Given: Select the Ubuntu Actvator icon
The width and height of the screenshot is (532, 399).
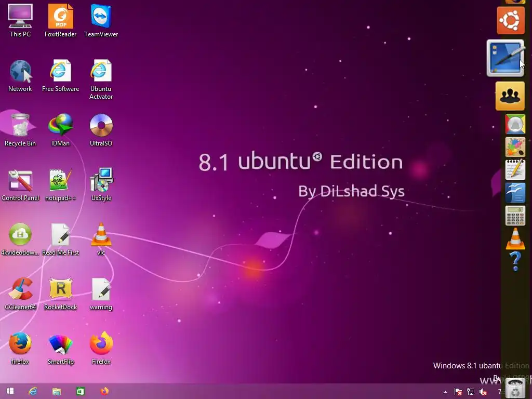Looking at the screenshot, I should coord(101,79).
